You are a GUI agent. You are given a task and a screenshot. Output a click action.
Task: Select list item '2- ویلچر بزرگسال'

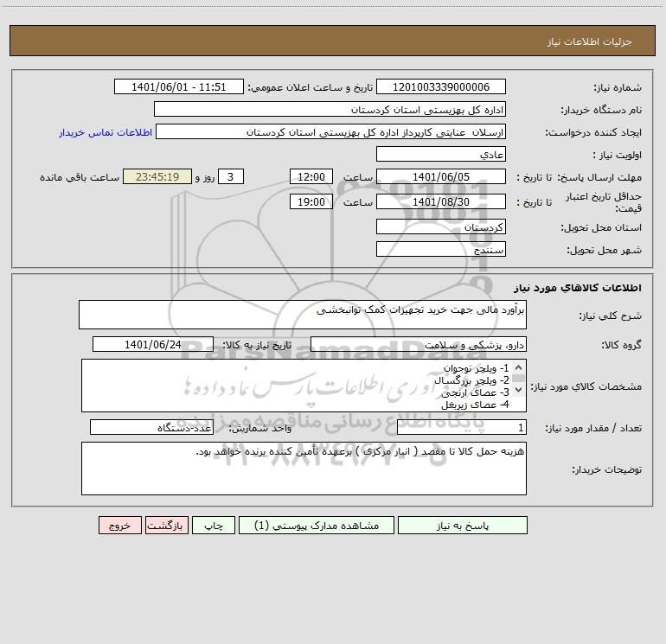[x=471, y=380]
